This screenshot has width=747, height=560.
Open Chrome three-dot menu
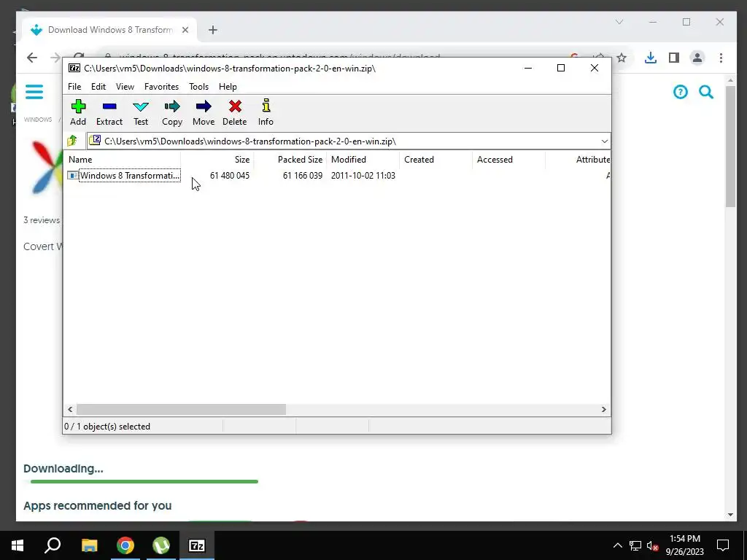coord(721,58)
